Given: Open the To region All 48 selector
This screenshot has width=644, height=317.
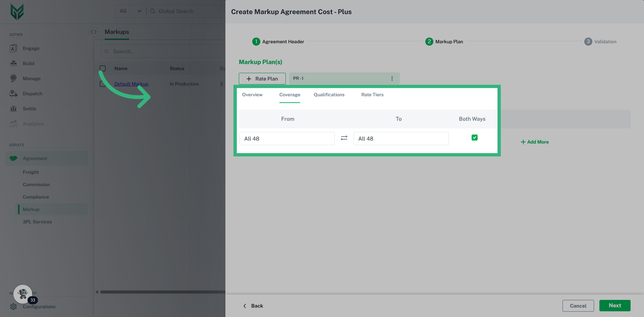Looking at the screenshot, I should (401, 139).
